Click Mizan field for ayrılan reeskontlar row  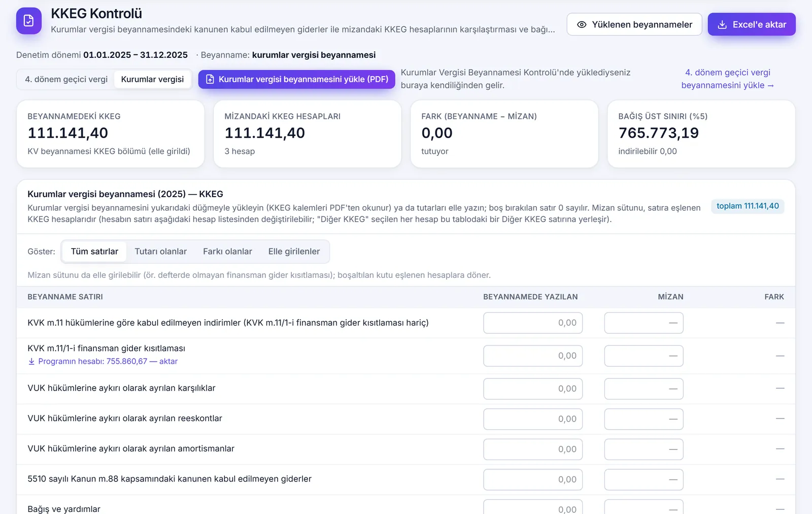point(644,419)
